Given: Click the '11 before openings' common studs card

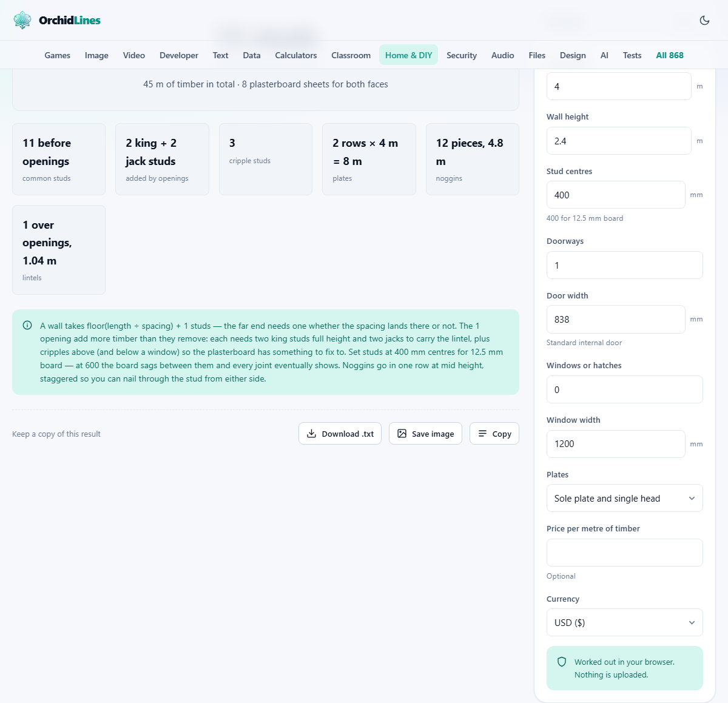Looking at the screenshot, I should (x=59, y=160).
